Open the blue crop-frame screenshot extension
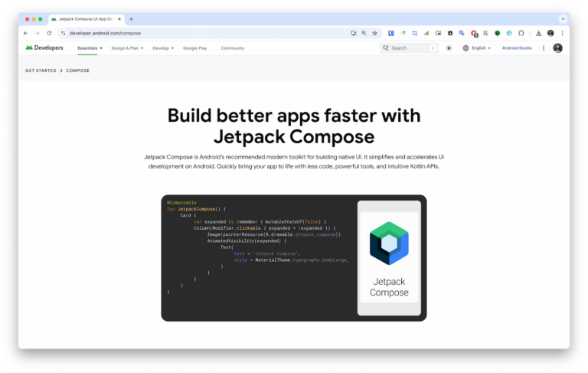Screen dimensions: 588x373 click(x=414, y=33)
